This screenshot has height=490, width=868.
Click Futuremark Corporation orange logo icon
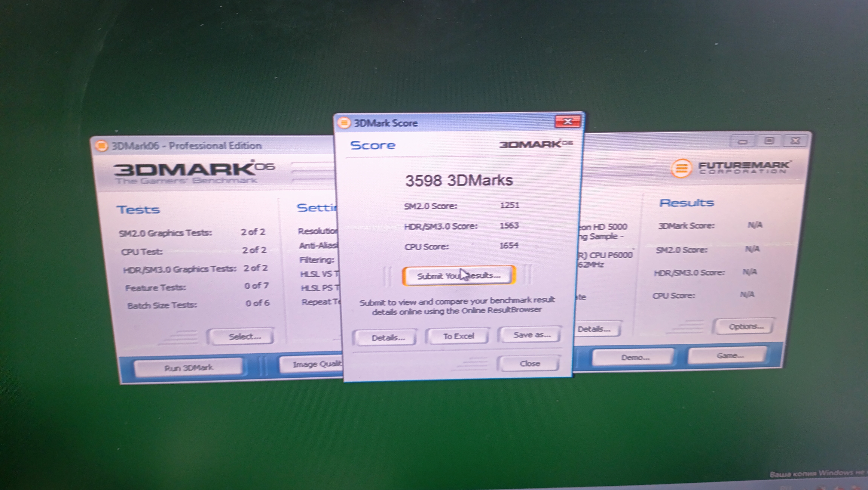click(x=681, y=168)
